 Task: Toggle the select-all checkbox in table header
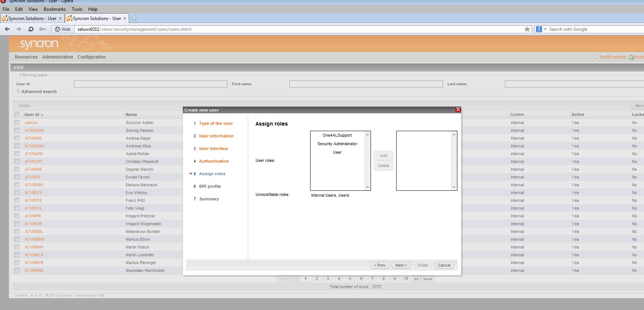[x=17, y=114]
